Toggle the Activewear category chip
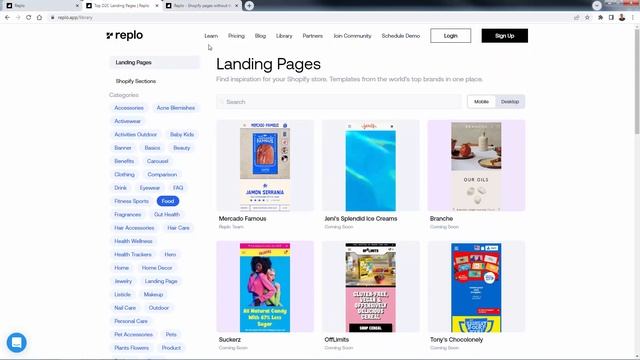This screenshot has height=360, width=640. point(127,121)
